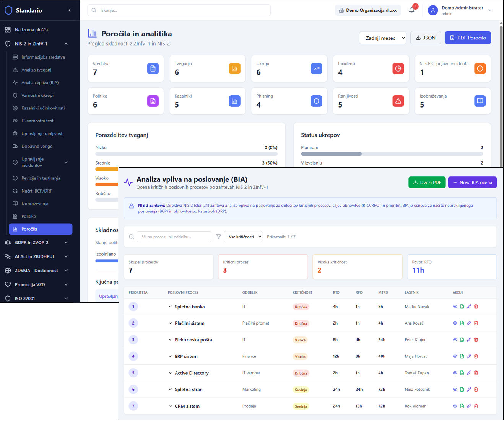This screenshot has height=421, width=504.
Task: Open the Vse kritičnosti filter dropdown
Action: pos(243,237)
